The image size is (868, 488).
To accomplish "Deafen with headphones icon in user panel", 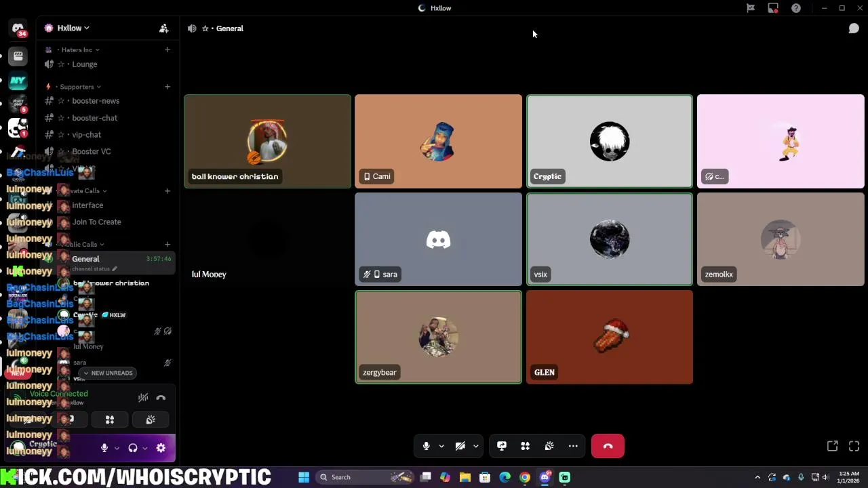I will (133, 448).
